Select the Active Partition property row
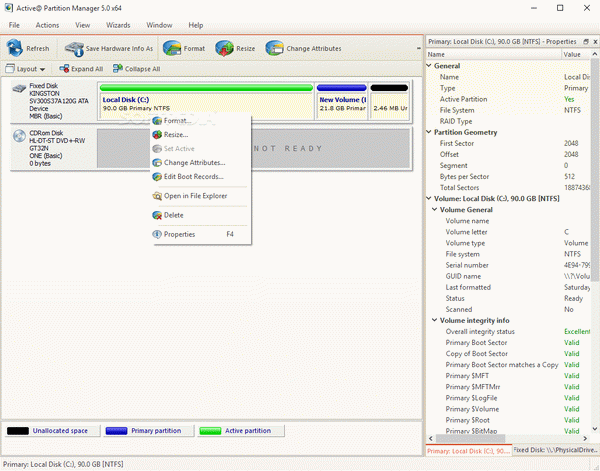Screen dimensions: 600x471 tap(508, 99)
